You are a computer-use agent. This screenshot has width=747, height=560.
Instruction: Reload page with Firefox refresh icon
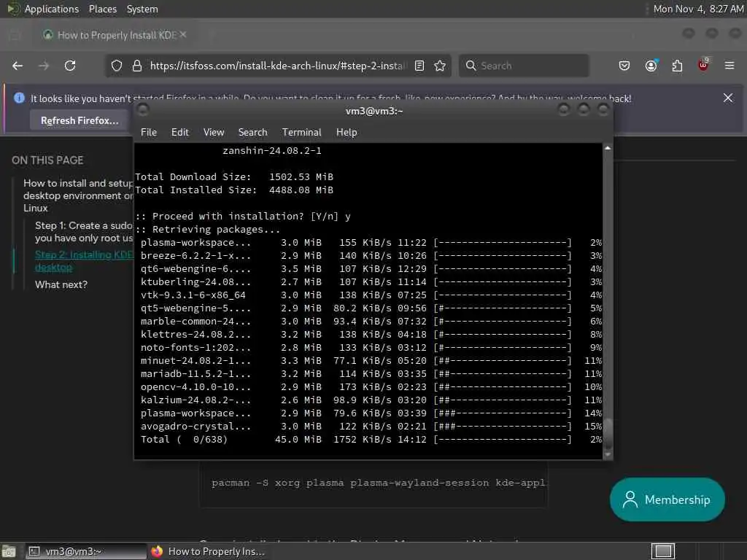(70, 66)
